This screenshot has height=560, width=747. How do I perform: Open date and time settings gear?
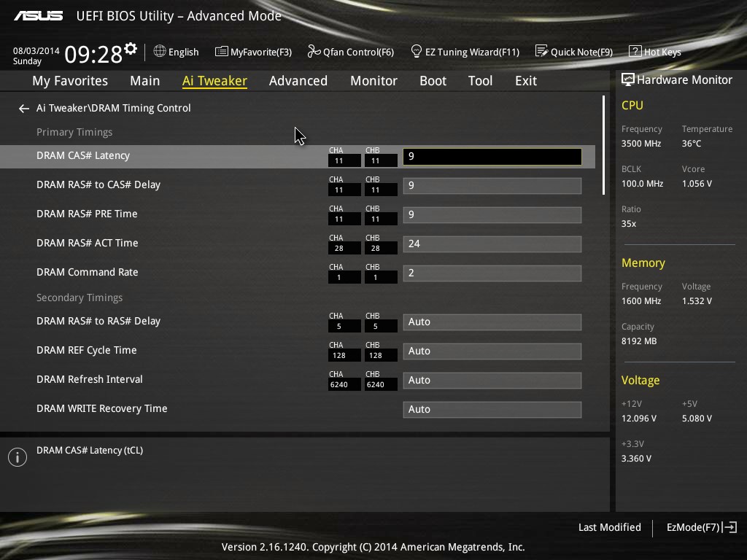[x=131, y=48]
